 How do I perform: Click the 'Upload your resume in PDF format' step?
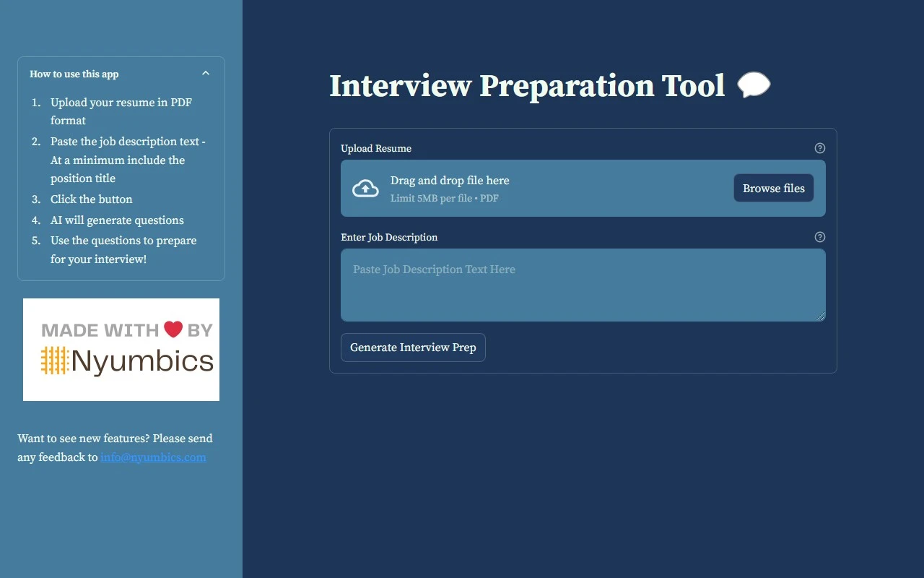[121, 111]
